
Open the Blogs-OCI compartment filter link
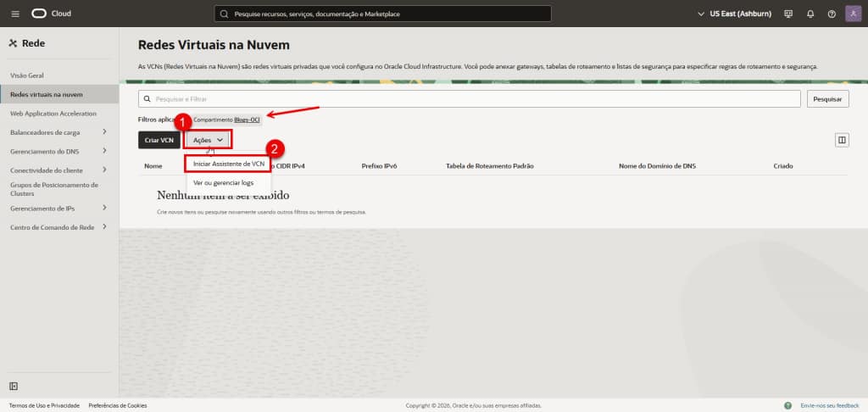pos(247,120)
